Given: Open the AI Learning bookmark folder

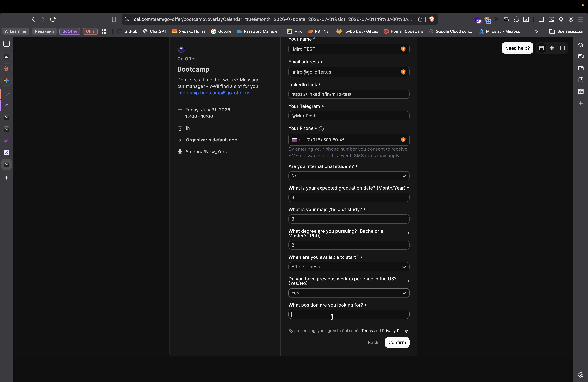Looking at the screenshot, I should pyautogui.click(x=16, y=31).
